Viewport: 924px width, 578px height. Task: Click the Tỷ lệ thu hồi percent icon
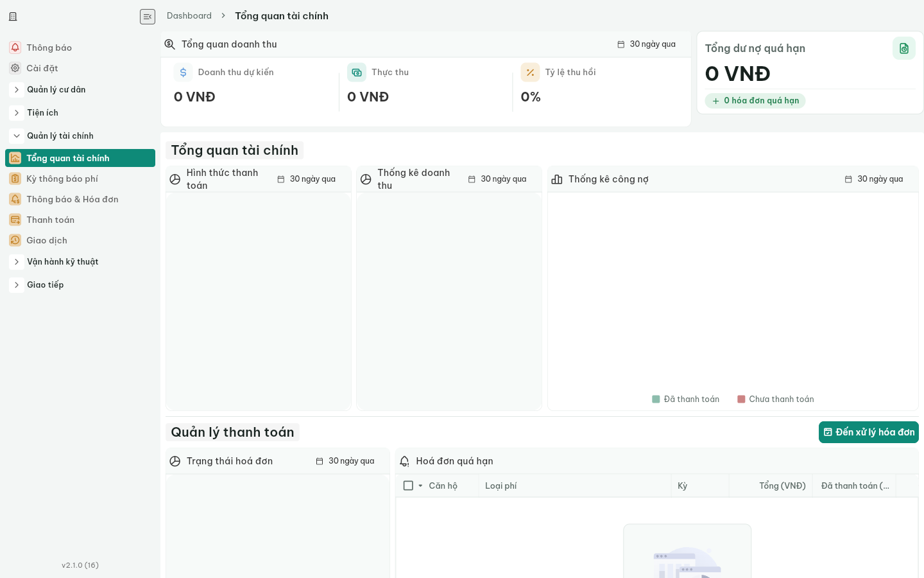(530, 73)
